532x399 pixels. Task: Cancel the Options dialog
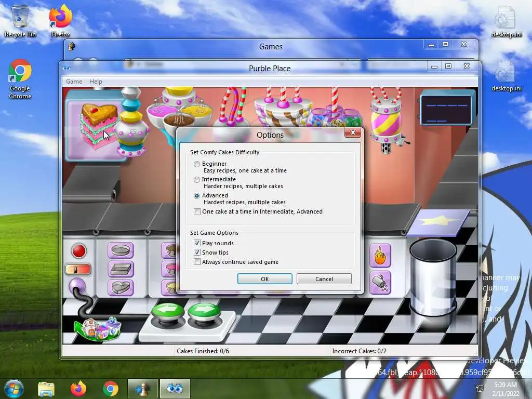[x=324, y=279]
